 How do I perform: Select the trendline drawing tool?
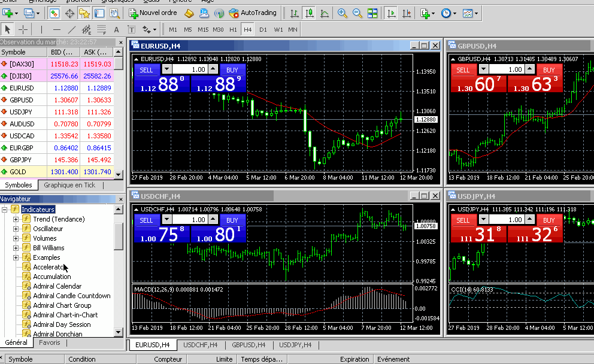(72, 29)
